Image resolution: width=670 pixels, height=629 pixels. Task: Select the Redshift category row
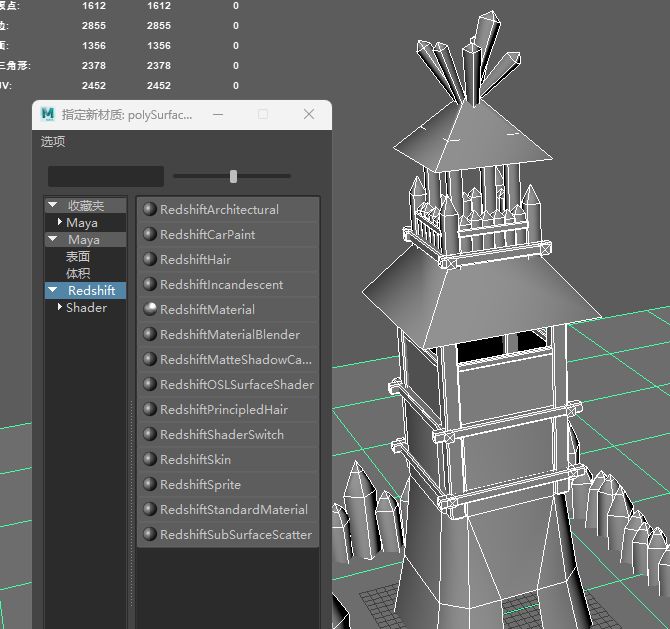[85, 291]
